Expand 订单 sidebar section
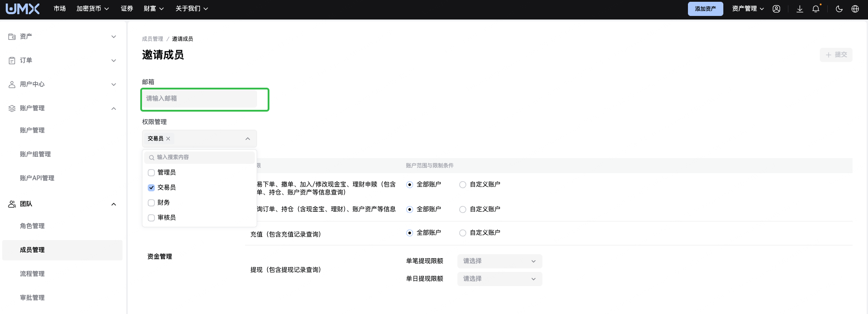Screen dimensions: 868x314 [114, 61]
